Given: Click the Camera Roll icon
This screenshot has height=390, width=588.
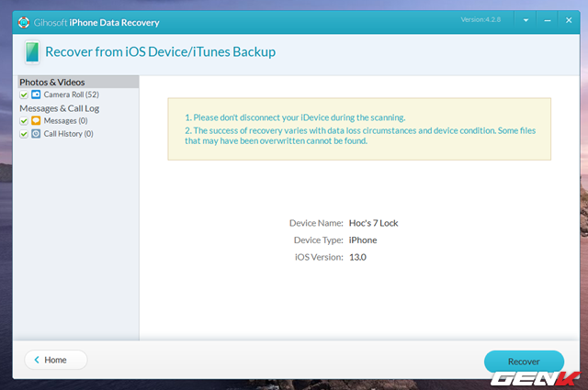Looking at the screenshot, I should click(36, 95).
